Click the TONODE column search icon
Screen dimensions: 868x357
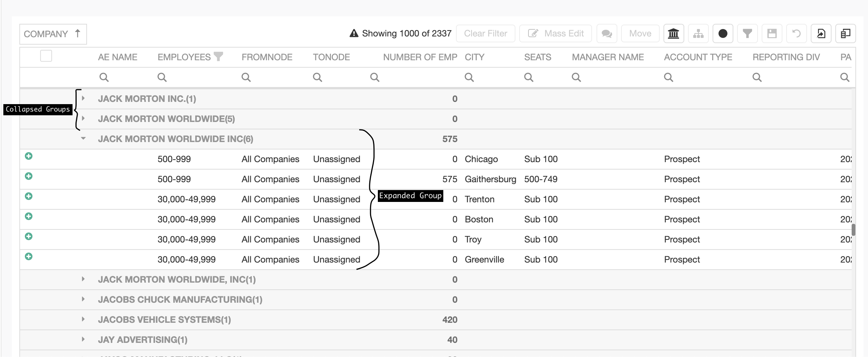317,77
